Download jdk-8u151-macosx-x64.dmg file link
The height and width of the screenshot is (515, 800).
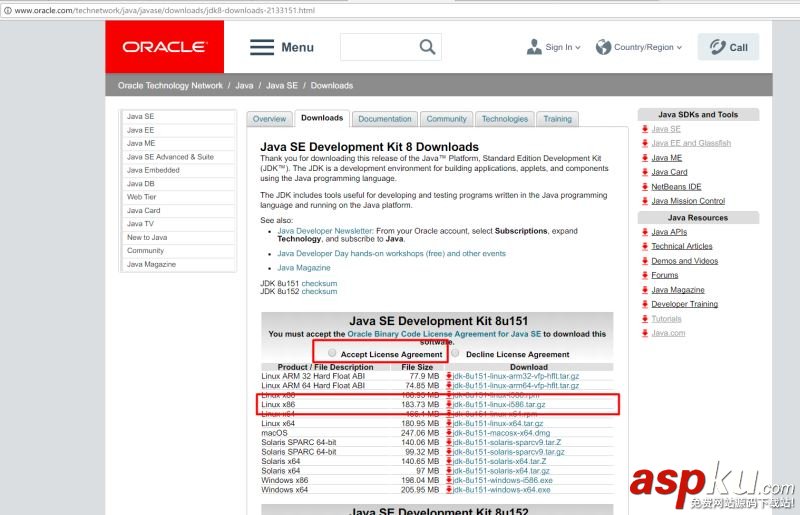pyautogui.click(x=502, y=433)
